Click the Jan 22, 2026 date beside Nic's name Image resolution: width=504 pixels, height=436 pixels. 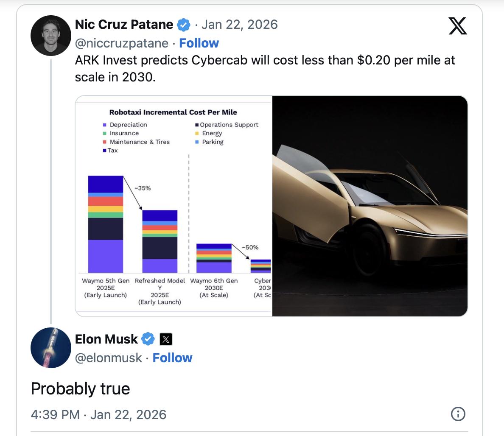tap(239, 25)
